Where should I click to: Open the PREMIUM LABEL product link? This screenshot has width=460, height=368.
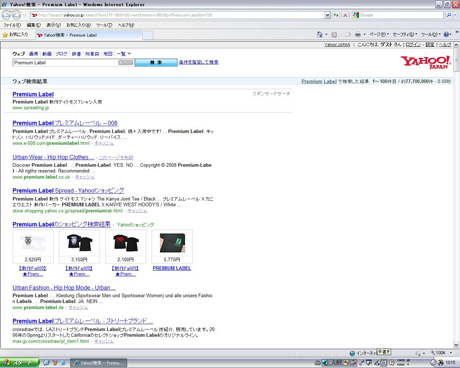pos(172,268)
